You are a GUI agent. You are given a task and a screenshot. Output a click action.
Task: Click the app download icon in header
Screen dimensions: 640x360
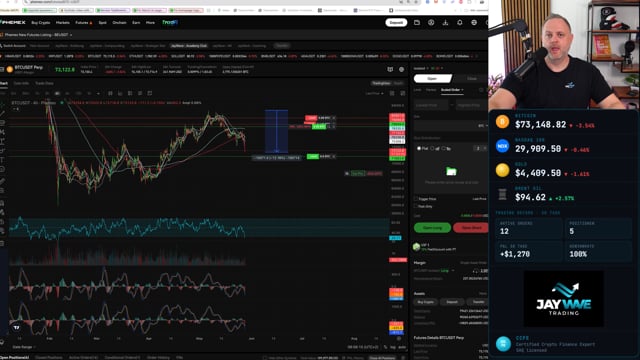445,22
